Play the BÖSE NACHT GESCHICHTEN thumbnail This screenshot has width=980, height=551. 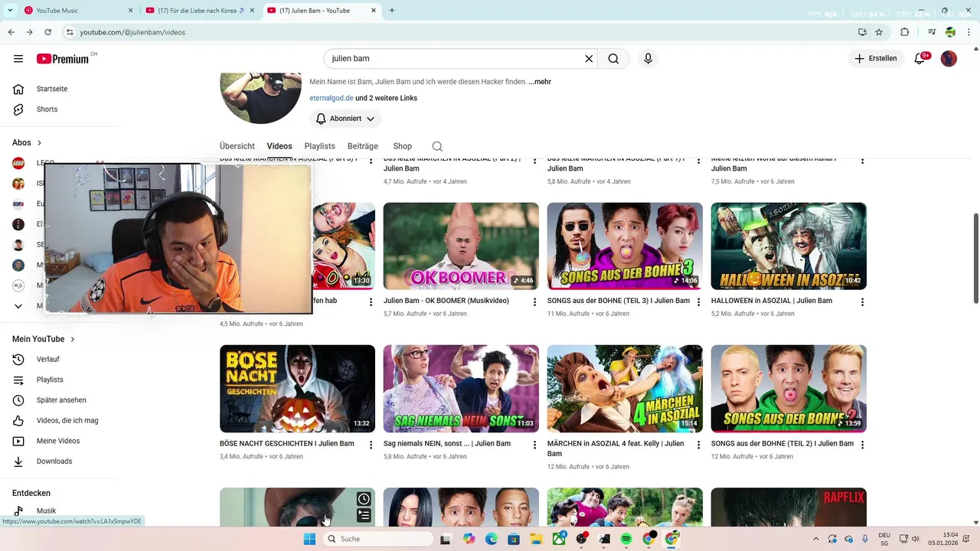(297, 389)
